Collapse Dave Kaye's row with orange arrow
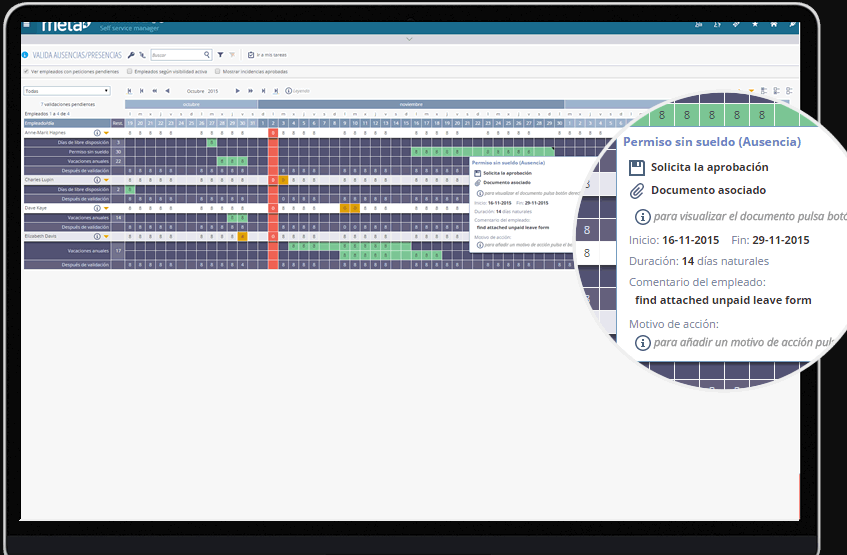This screenshot has height=555, width=847. (x=106, y=208)
